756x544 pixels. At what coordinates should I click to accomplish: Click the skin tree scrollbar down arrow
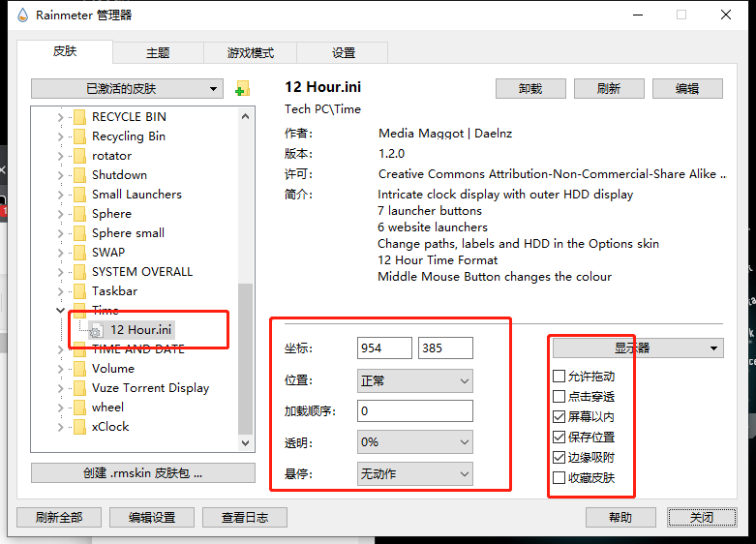point(246,442)
